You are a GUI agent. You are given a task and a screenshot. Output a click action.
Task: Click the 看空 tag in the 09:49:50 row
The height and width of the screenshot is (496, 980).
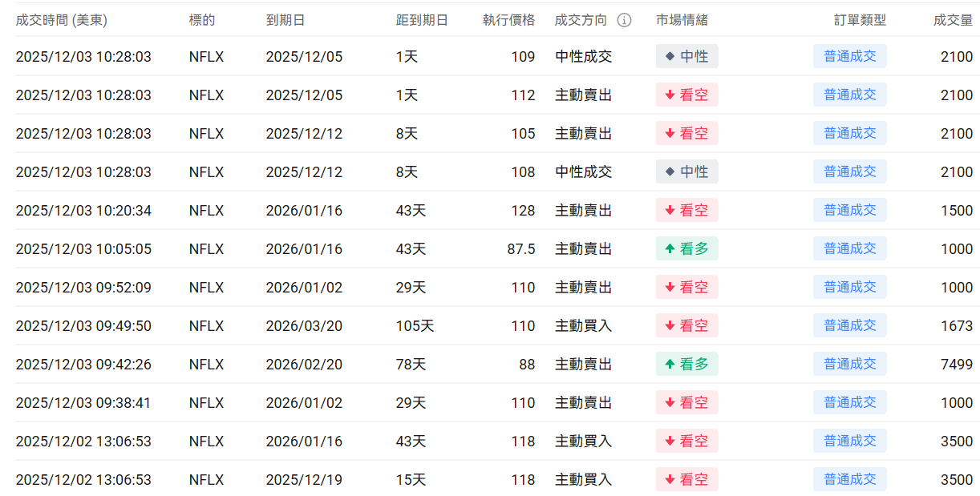tap(686, 325)
